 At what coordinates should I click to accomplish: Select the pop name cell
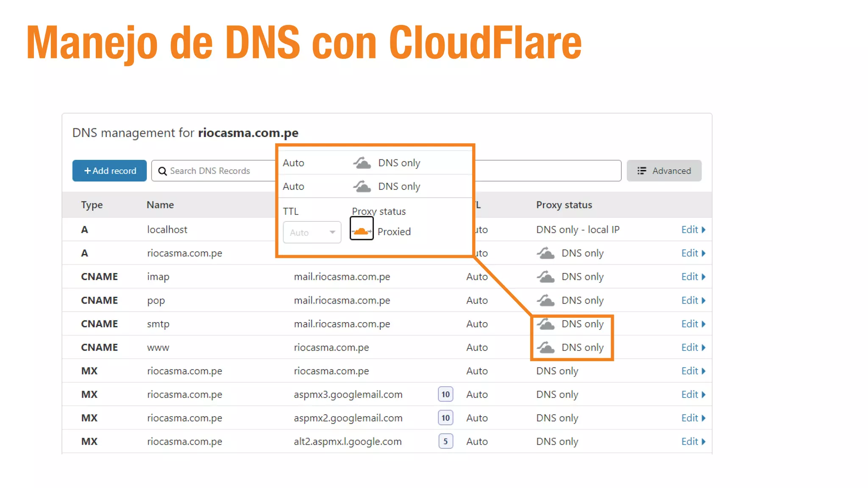coord(156,301)
